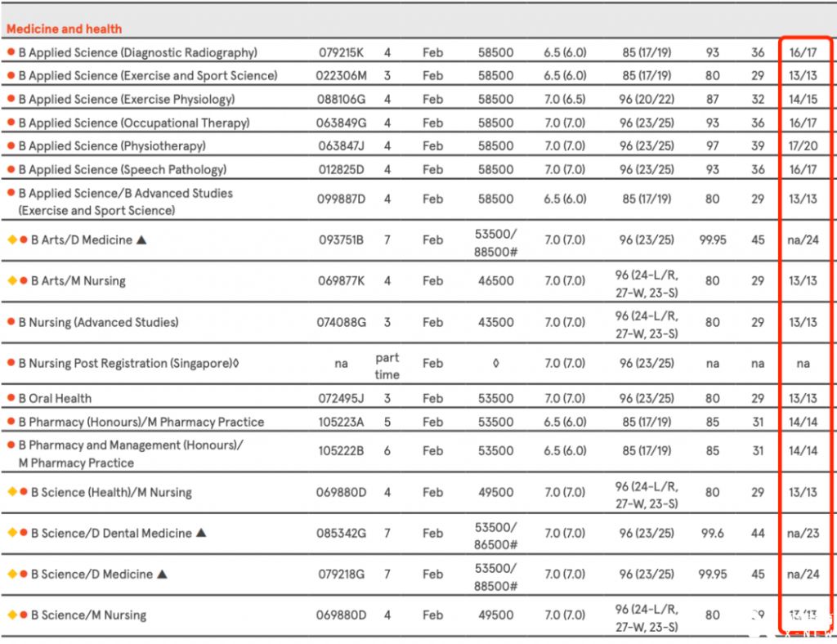
Task: Open B Applied Science (Speech Pathology) course
Action: point(123,169)
